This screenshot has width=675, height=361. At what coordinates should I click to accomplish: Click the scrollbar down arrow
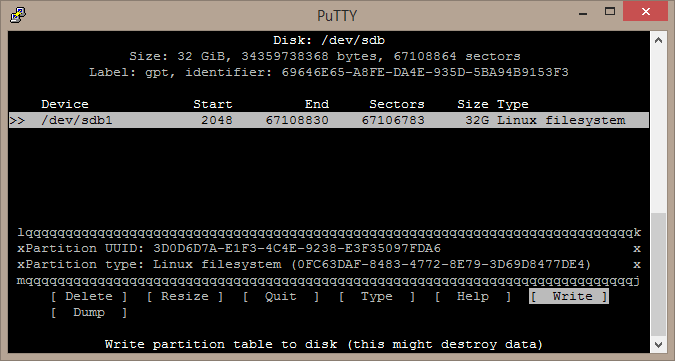click(658, 344)
